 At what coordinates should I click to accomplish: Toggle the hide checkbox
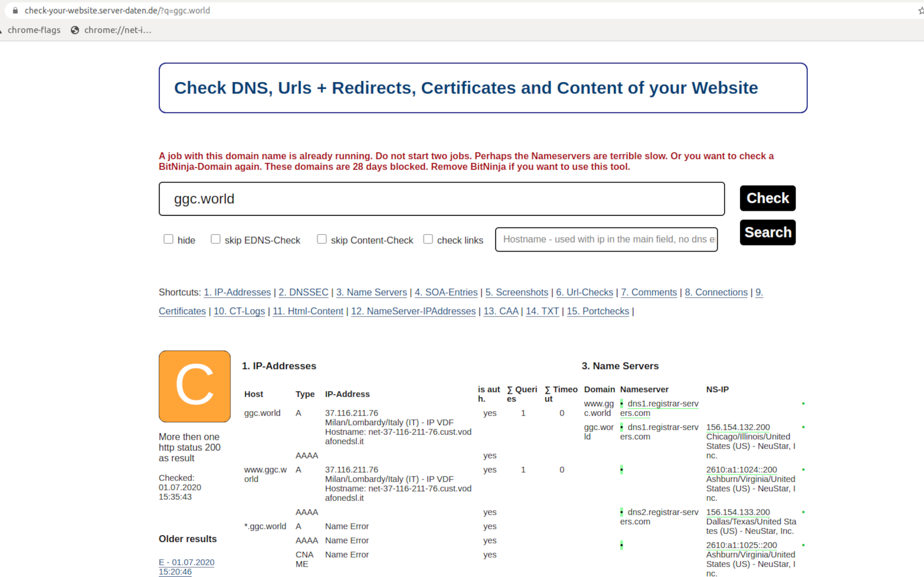coord(168,239)
